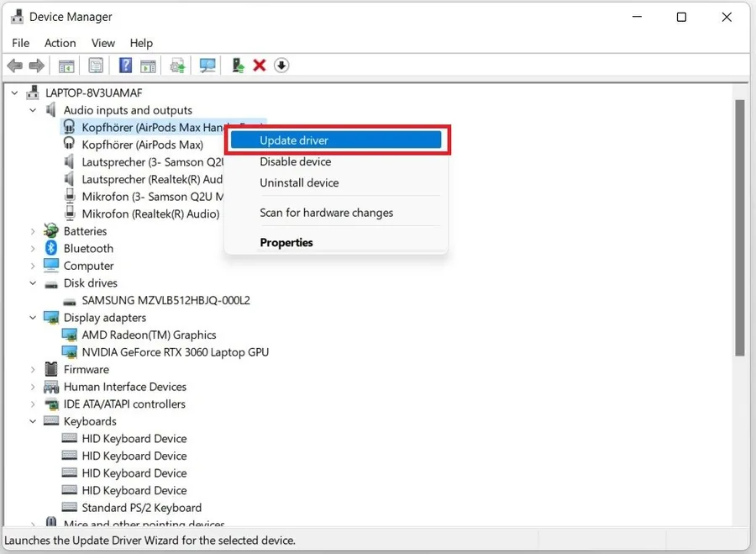Click Scan for hardware changes monitor icon
The width and height of the screenshot is (756, 554).
(207, 65)
